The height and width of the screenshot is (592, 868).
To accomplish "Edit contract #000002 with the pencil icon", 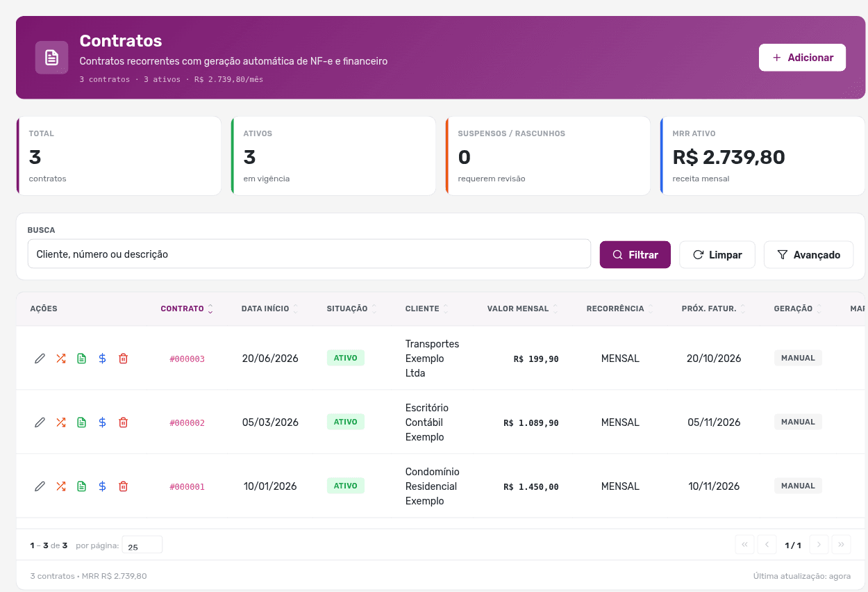I will 40,422.
